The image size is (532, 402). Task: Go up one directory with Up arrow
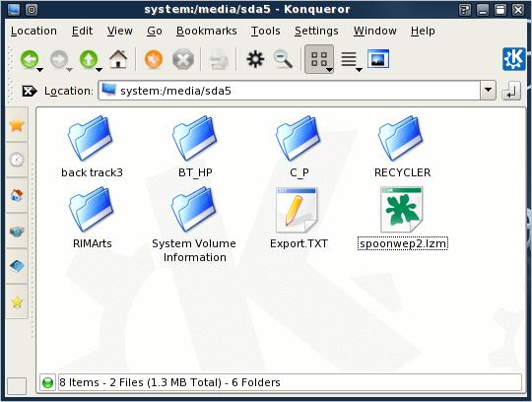(x=89, y=59)
